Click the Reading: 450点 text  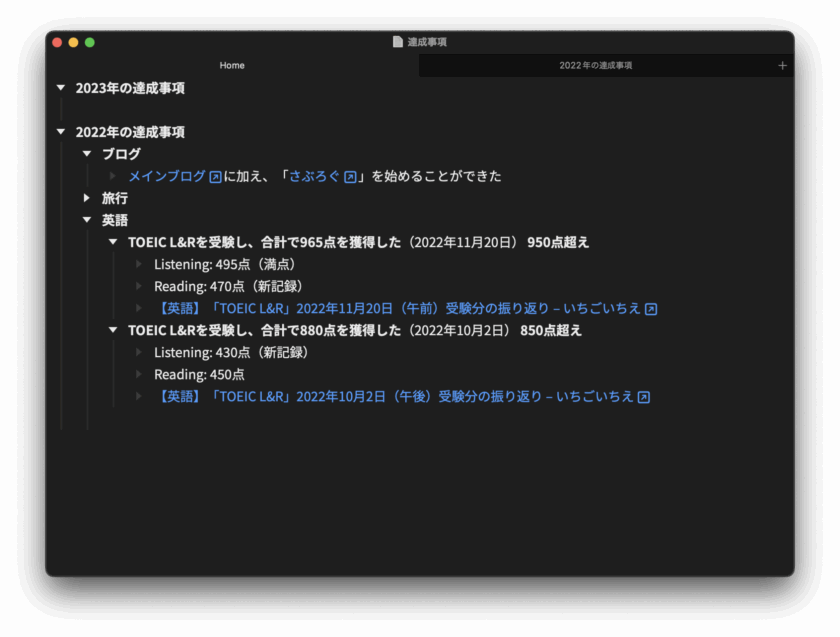tap(199, 374)
